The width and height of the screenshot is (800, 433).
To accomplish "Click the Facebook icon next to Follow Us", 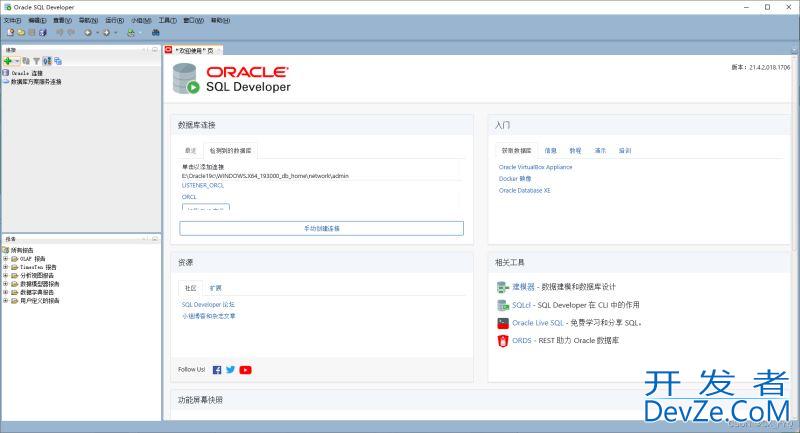I will pyautogui.click(x=217, y=370).
